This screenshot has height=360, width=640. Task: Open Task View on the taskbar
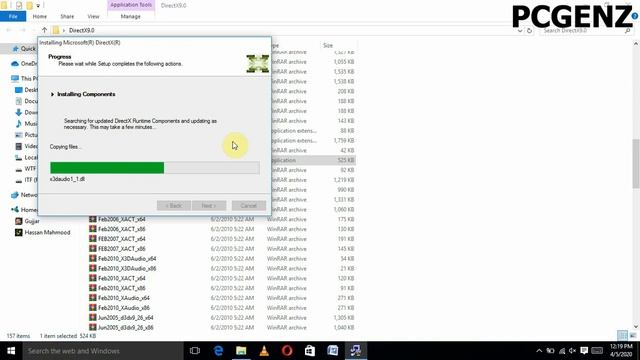[x=195, y=351]
